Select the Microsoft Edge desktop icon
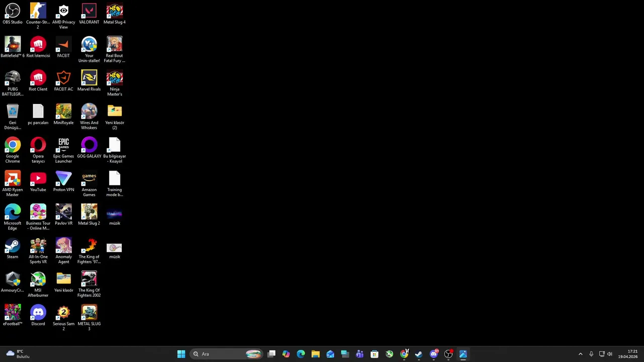Image resolution: width=644 pixels, height=362 pixels. (x=13, y=217)
